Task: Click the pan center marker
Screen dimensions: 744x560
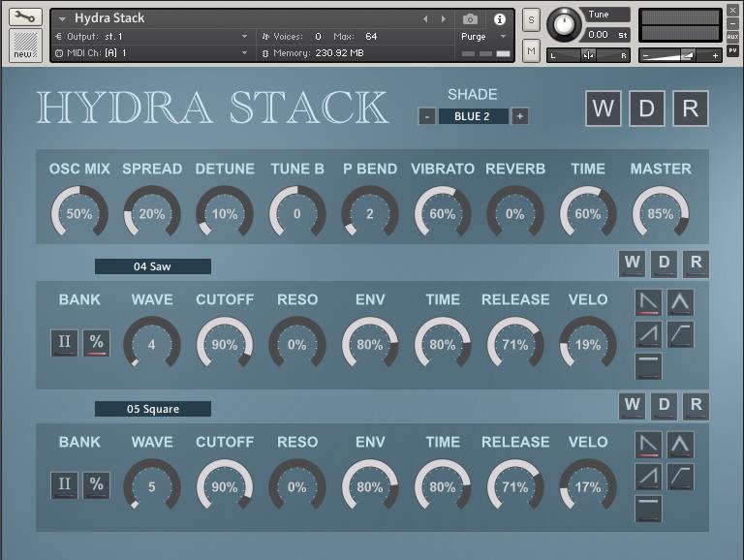Action: click(588, 55)
